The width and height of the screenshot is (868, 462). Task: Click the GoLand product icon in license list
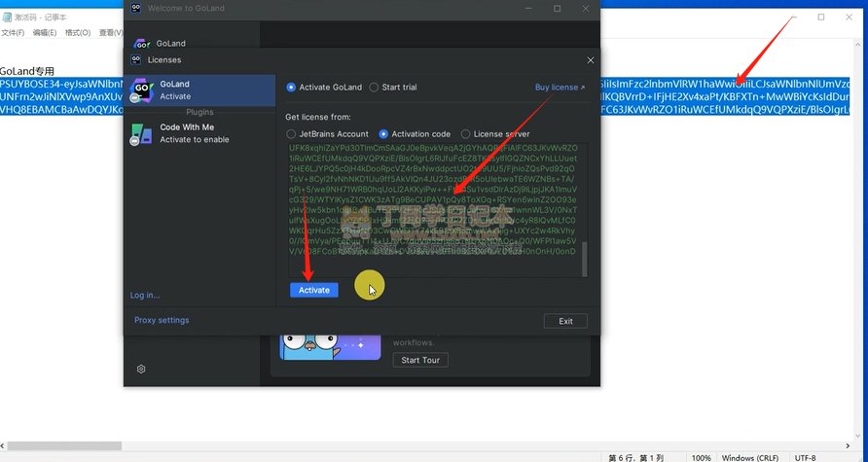point(140,90)
